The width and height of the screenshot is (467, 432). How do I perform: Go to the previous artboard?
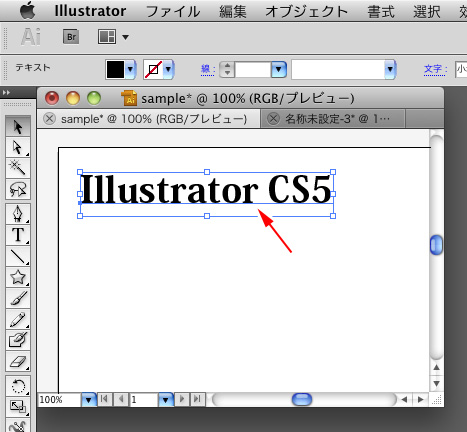121,399
